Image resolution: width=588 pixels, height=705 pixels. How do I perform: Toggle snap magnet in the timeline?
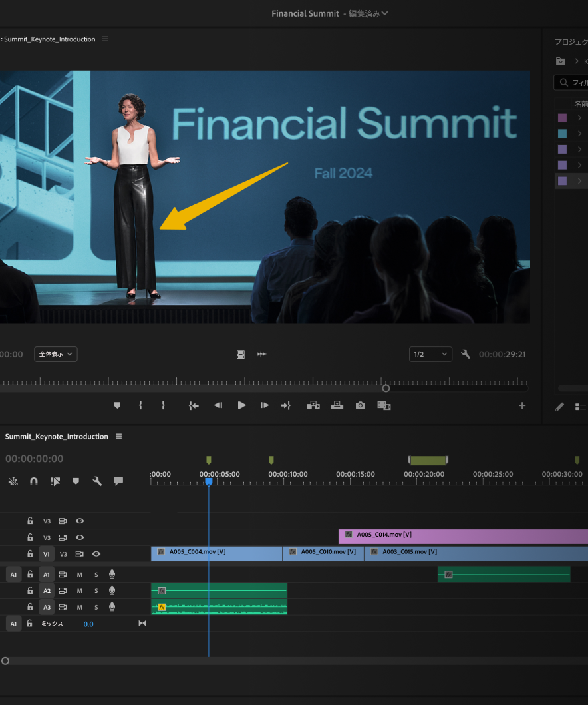34,481
